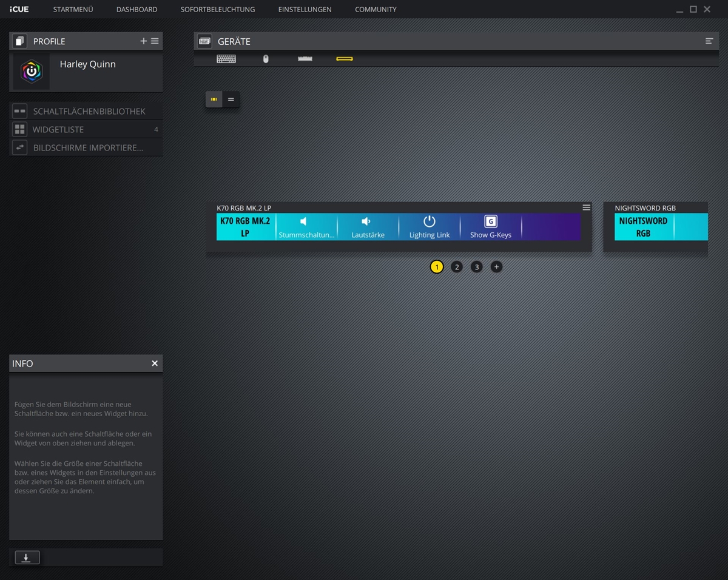Add a new profile with plus icon

(144, 41)
